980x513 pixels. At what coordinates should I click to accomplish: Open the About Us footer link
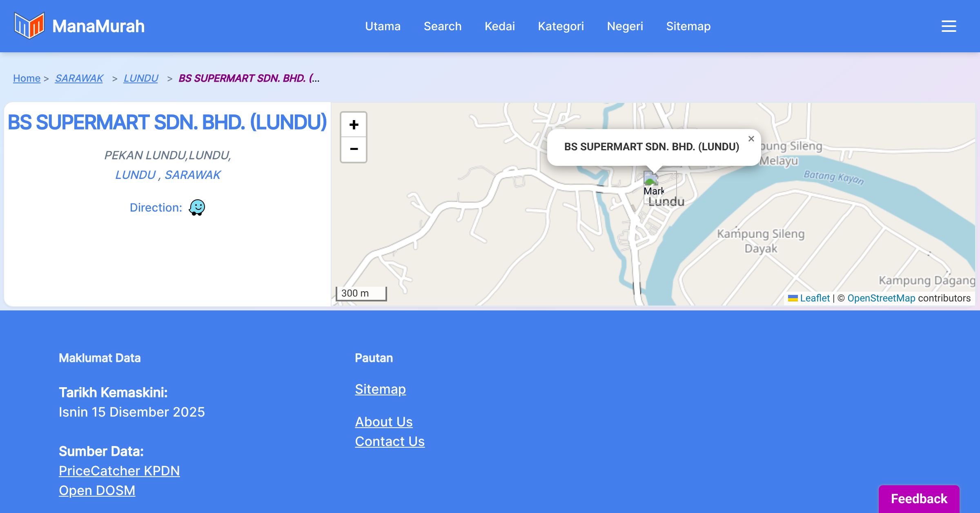click(x=383, y=422)
